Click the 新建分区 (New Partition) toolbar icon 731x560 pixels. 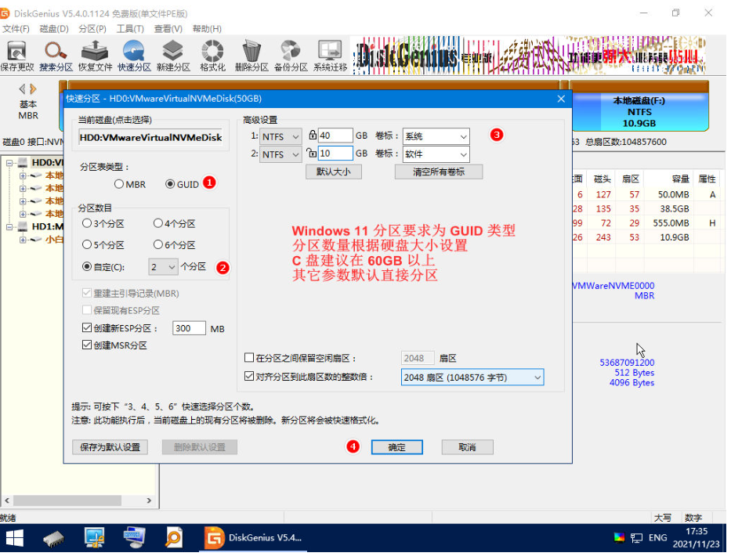(173, 55)
